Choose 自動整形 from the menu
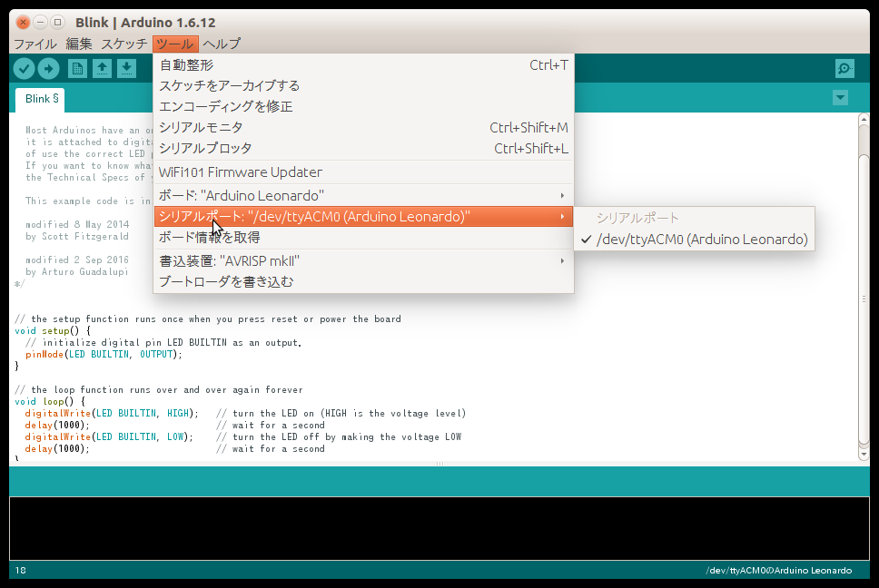Viewport: 879px width, 588px height. pyautogui.click(x=363, y=65)
